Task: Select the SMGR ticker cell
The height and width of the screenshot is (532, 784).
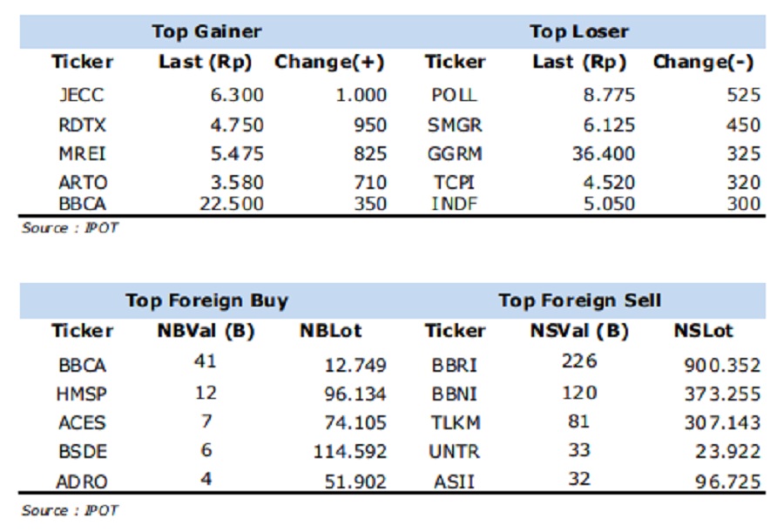Action: 454,125
